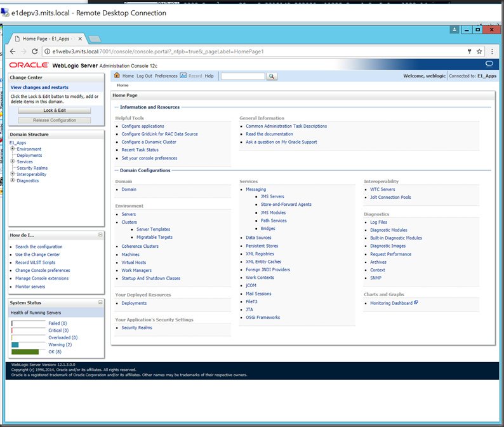This screenshot has height=427, width=504.
Task: Open Warning (2) servers link
Action: coord(60,344)
